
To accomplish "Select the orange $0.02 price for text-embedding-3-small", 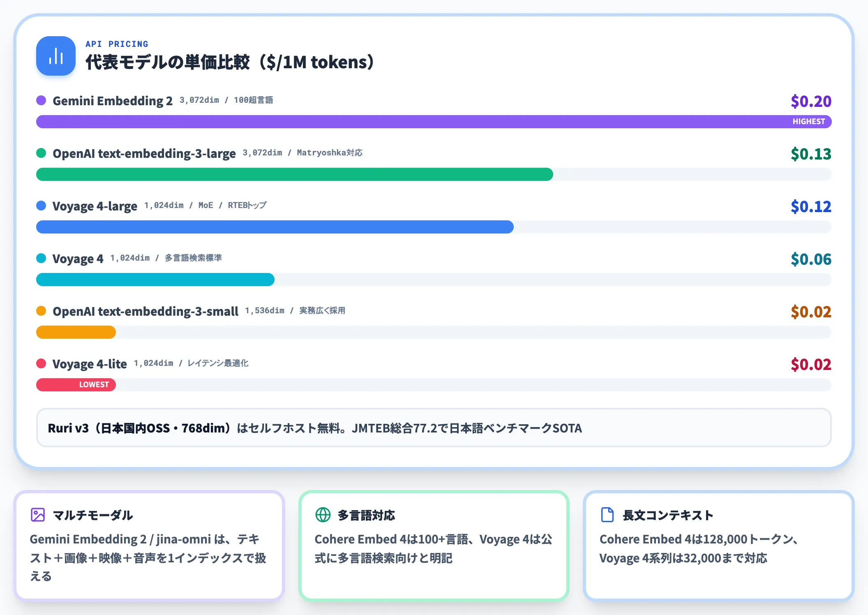I will click(x=811, y=312).
